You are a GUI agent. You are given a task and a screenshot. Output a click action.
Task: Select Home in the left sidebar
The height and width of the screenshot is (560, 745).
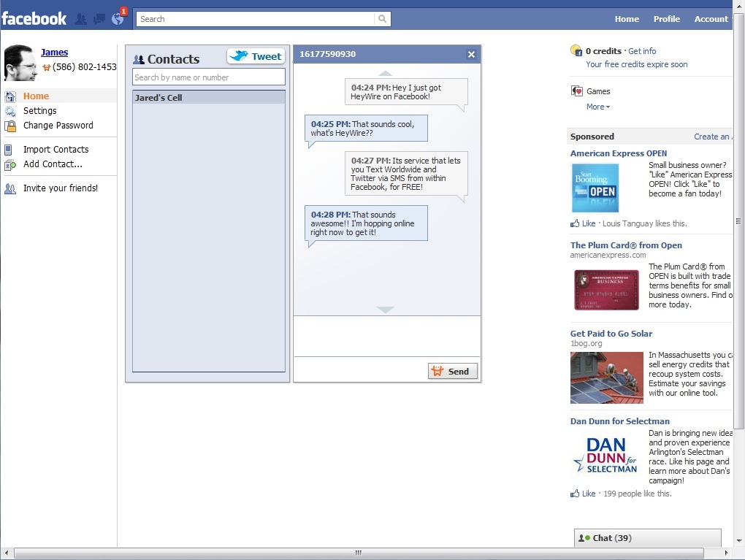pyautogui.click(x=36, y=96)
